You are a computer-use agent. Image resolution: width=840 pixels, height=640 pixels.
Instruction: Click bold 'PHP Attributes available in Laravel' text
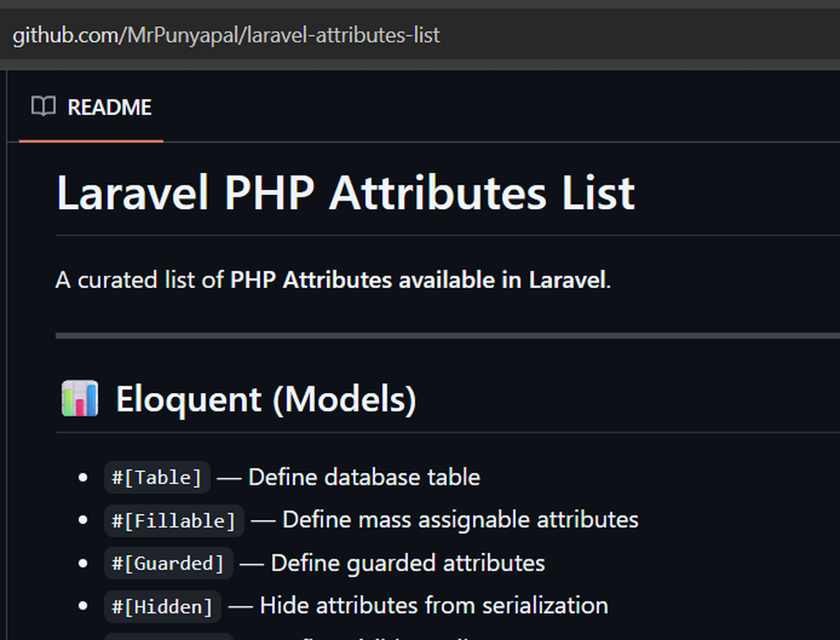[x=417, y=281]
